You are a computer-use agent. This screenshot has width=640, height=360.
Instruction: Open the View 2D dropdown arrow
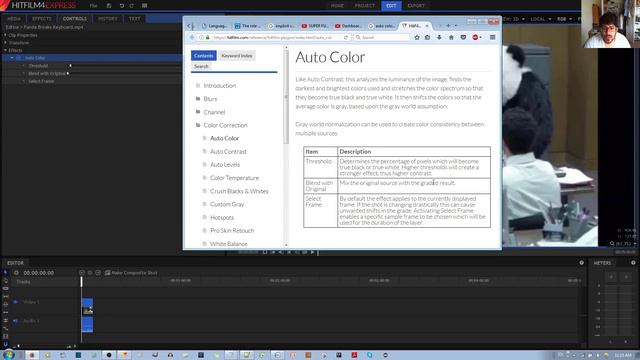[523, 19]
